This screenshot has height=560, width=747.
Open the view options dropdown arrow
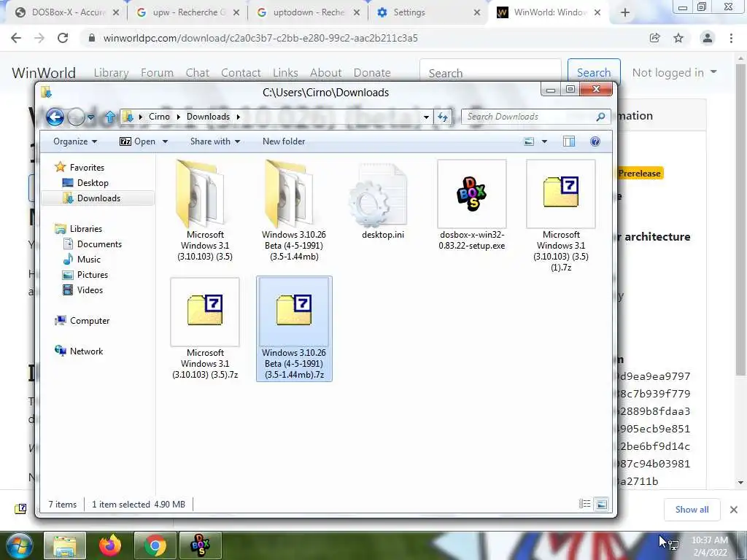point(544,141)
